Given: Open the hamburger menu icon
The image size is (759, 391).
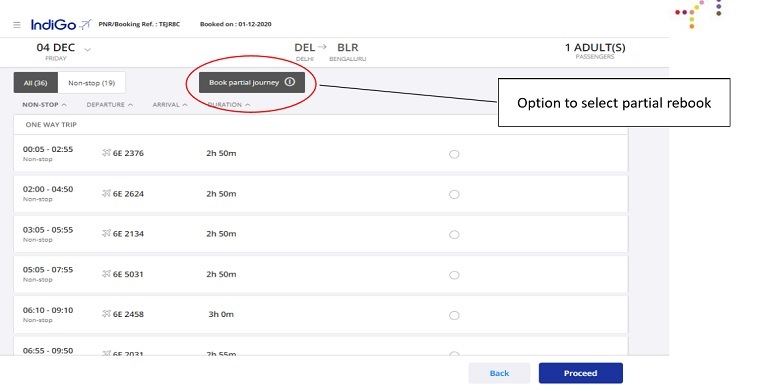Looking at the screenshot, I should point(17,25).
